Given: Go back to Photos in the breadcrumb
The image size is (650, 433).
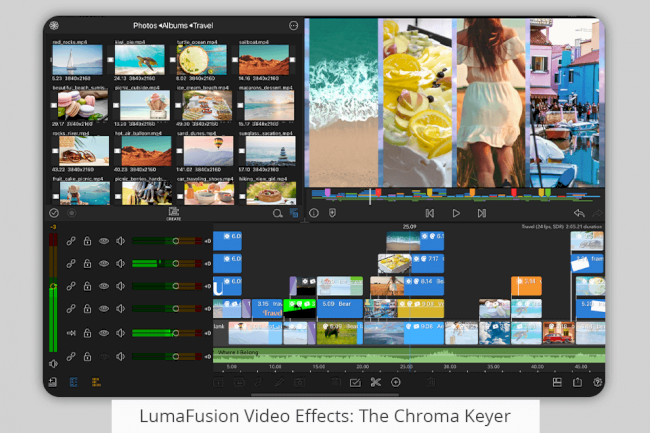Looking at the screenshot, I should coord(145,26).
